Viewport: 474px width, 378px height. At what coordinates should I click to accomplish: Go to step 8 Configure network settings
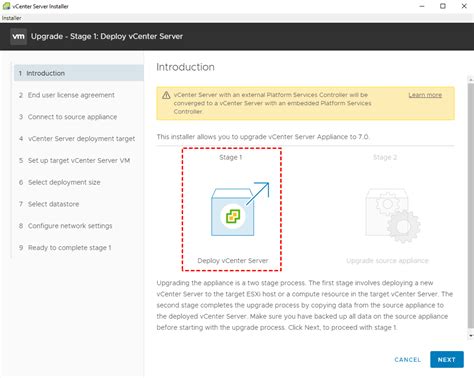[x=66, y=226]
